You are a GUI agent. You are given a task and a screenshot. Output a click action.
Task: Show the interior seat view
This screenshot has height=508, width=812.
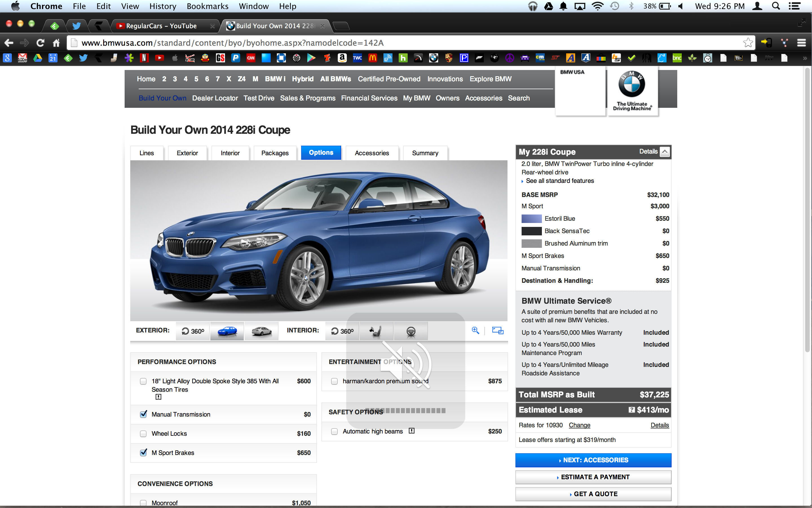376,331
